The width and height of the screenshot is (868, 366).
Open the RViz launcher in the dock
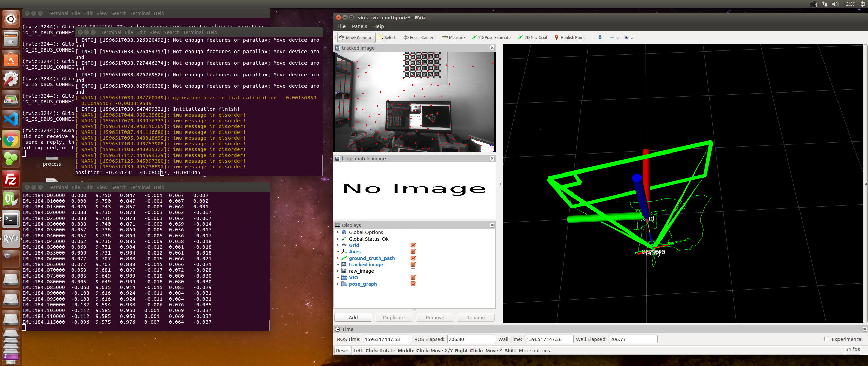click(x=11, y=239)
